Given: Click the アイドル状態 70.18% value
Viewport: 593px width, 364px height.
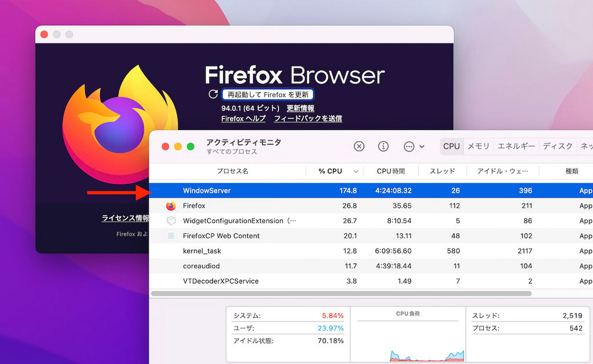Looking at the screenshot, I should pos(331,341).
